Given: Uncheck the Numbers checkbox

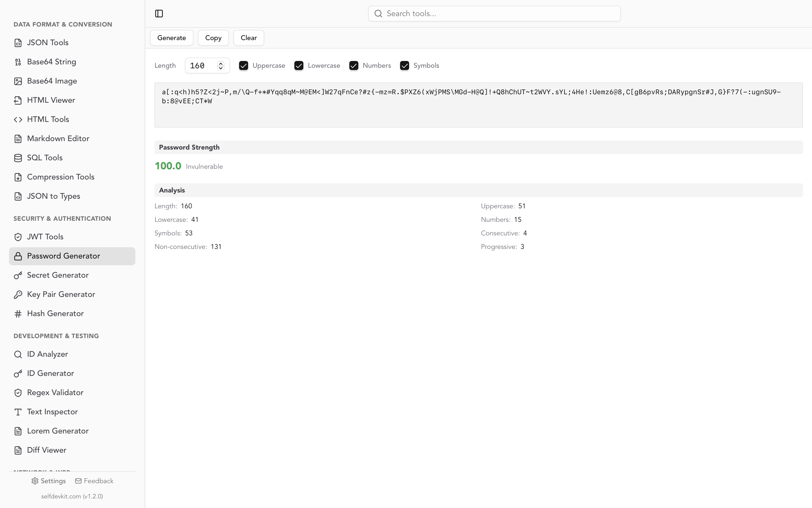Looking at the screenshot, I should pyautogui.click(x=354, y=65).
